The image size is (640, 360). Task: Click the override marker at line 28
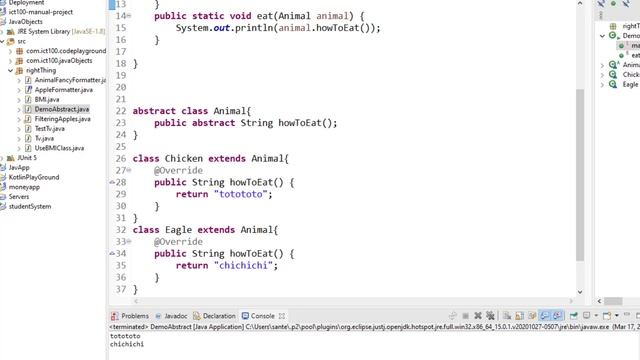tap(112, 182)
